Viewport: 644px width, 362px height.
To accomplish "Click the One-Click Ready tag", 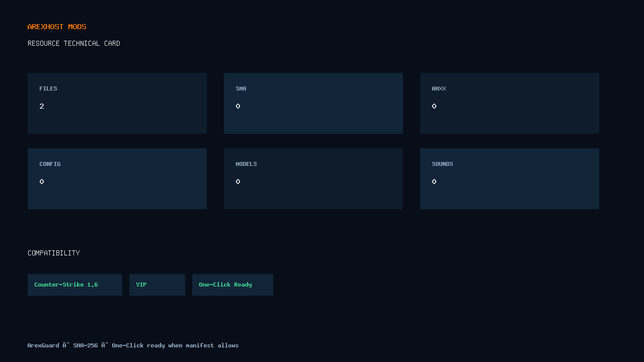I will click(x=232, y=285).
